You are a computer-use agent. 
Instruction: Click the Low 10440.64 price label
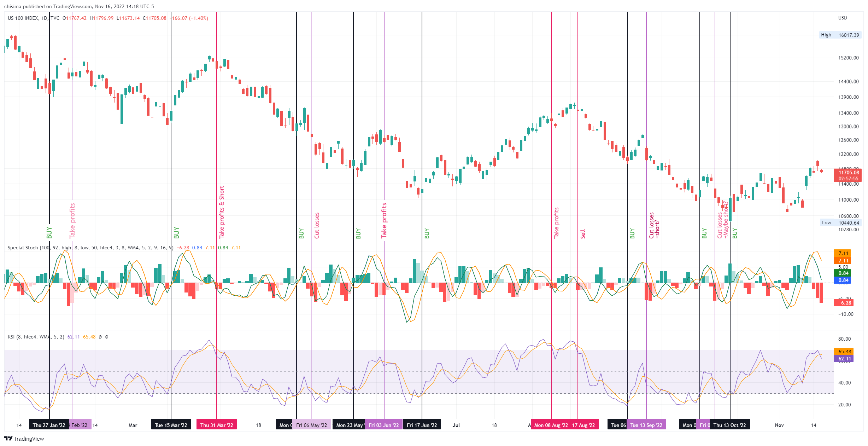coord(840,223)
